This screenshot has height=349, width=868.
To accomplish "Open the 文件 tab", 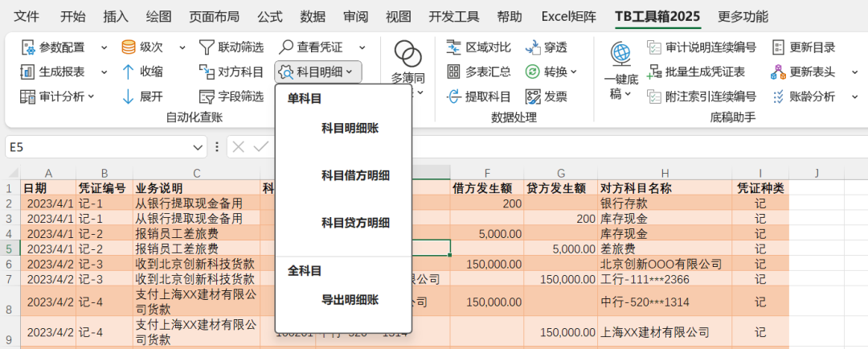I will [x=27, y=17].
